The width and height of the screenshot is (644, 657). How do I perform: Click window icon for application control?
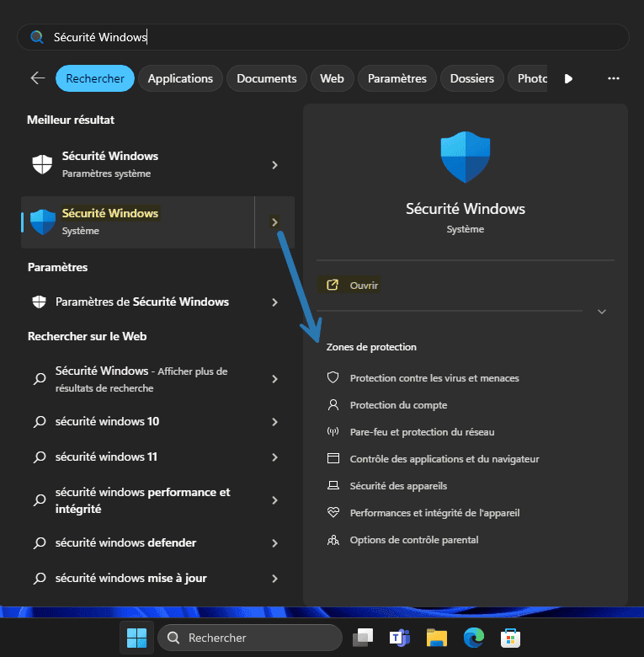[x=333, y=458]
